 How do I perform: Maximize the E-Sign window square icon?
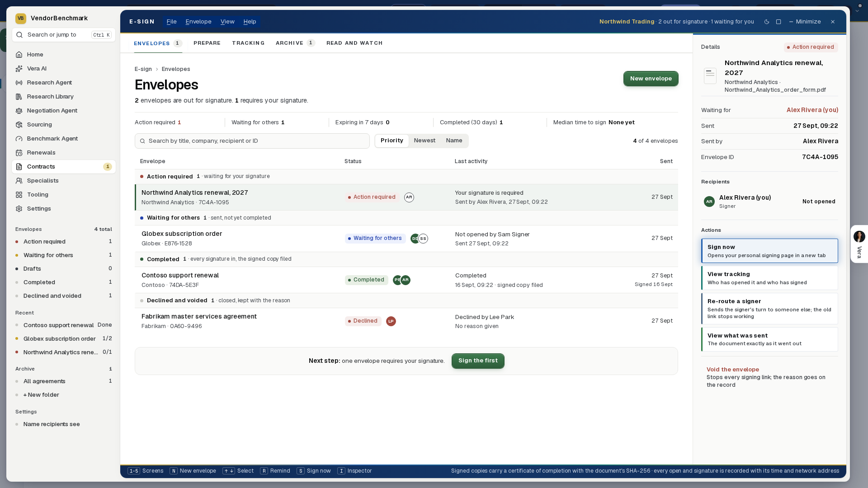tap(778, 22)
